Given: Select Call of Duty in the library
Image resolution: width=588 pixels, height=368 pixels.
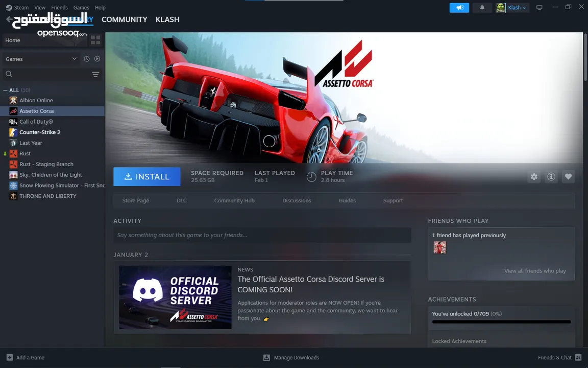Looking at the screenshot, I should click(53, 122).
